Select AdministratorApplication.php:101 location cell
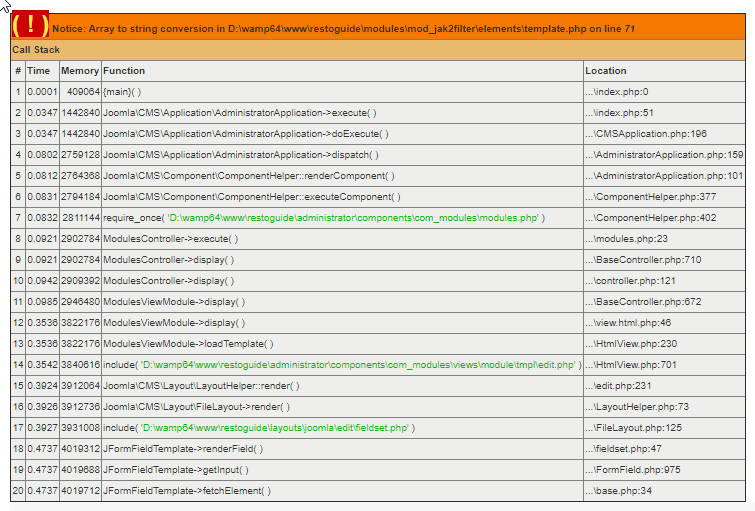The height and width of the screenshot is (511, 755). pos(664,176)
